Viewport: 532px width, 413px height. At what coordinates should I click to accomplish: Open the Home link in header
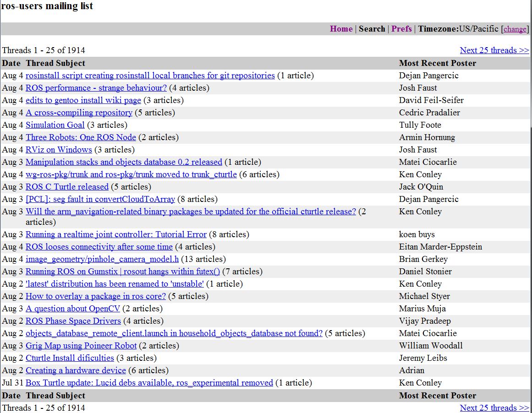(341, 29)
